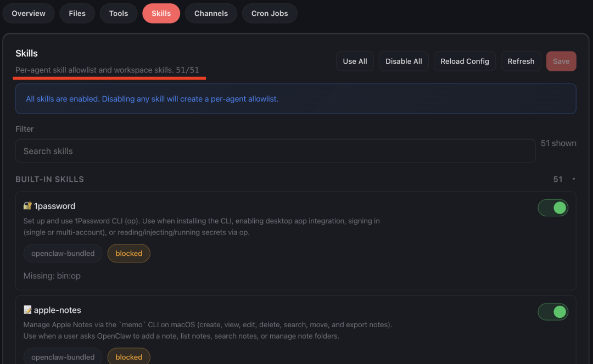Image resolution: width=593 pixels, height=364 pixels.
Task: Click the blocked badge under 1password
Action: tap(129, 254)
